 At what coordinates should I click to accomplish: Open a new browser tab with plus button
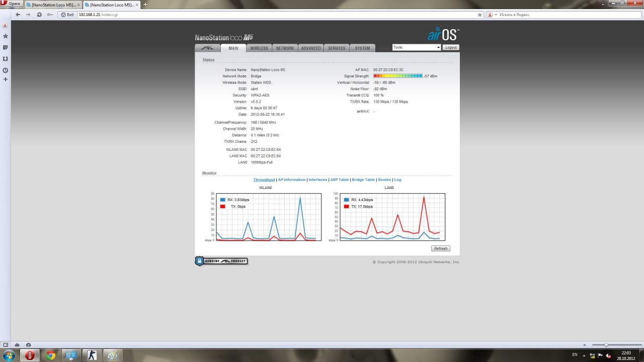point(145,5)
